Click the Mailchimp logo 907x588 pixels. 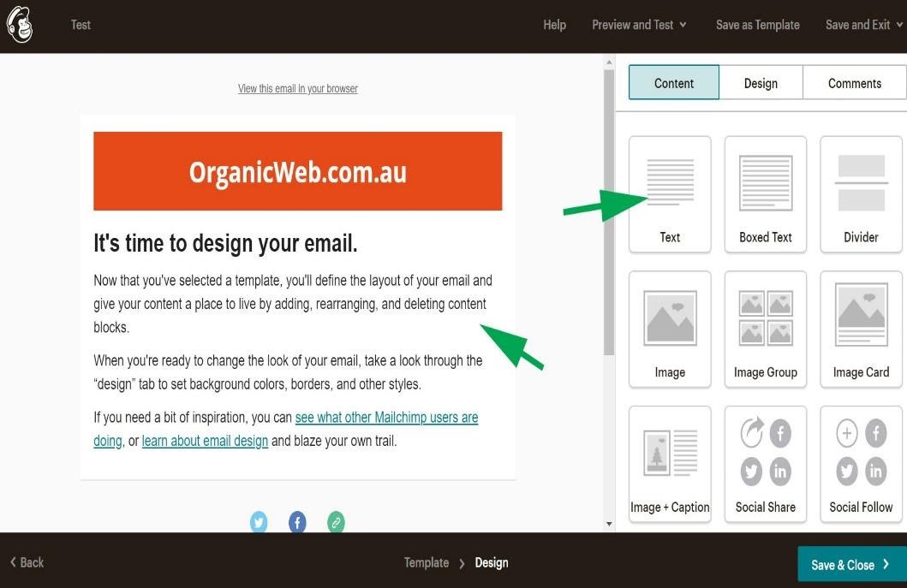19,25
